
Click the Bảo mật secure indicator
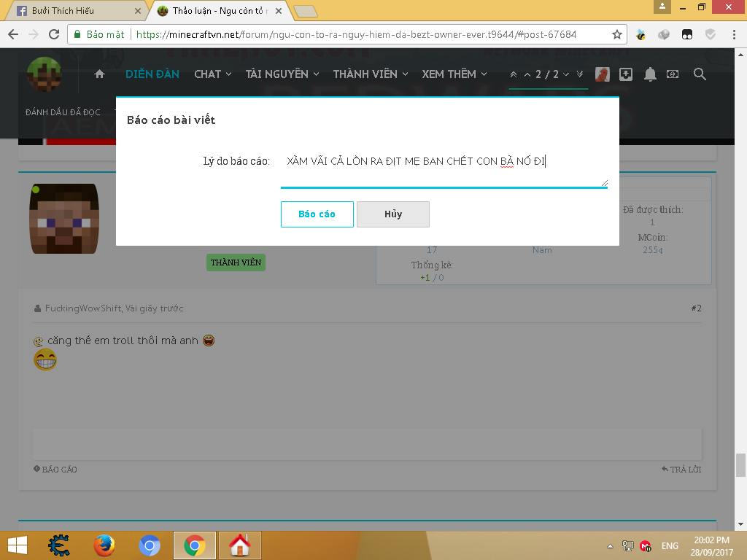99,34
